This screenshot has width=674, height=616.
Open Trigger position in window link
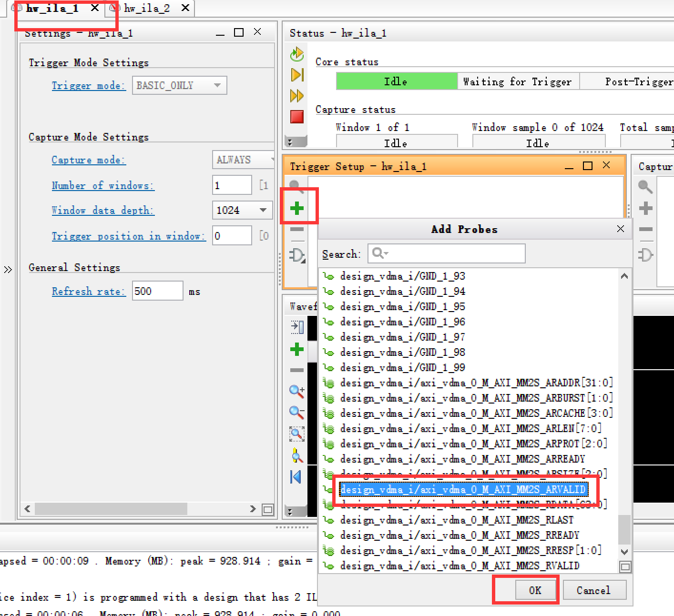point(129,236)
